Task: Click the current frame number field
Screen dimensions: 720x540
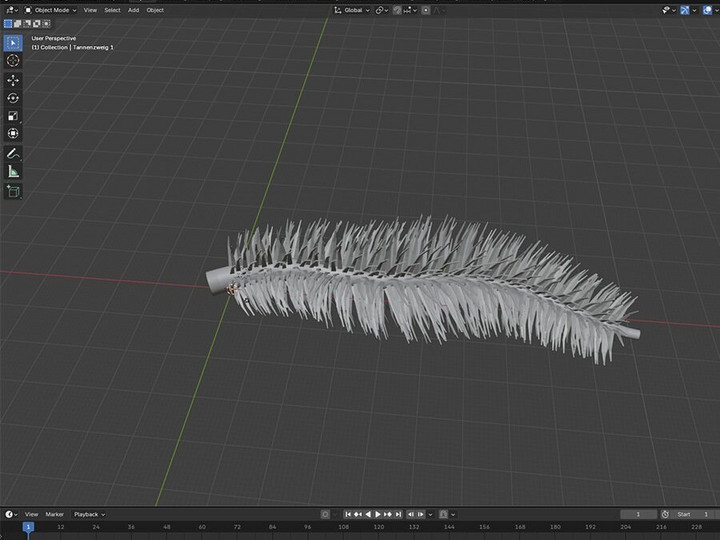Action: coord(638,514)
